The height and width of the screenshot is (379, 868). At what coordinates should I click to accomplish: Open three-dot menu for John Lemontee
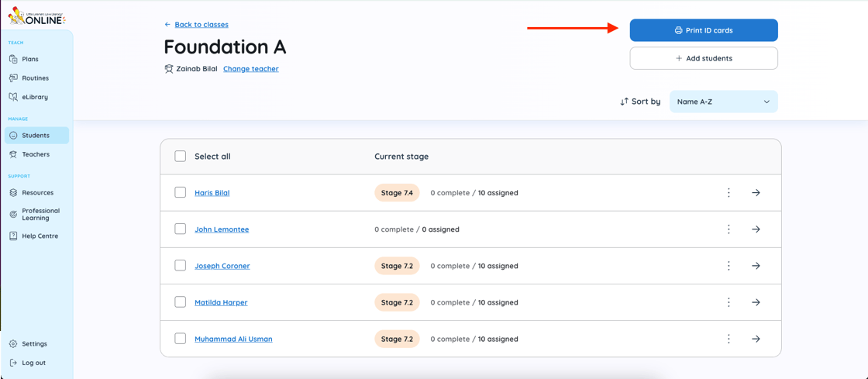(x=728, y=229)
